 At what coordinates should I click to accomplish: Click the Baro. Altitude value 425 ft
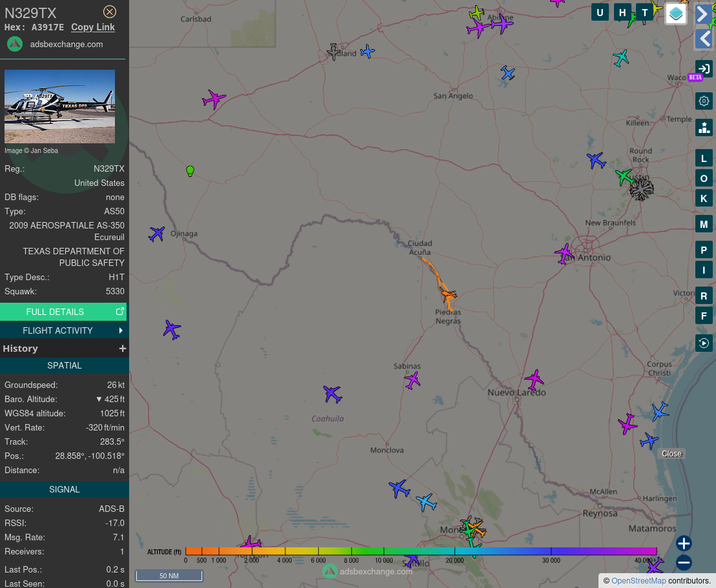pos(110,399)
